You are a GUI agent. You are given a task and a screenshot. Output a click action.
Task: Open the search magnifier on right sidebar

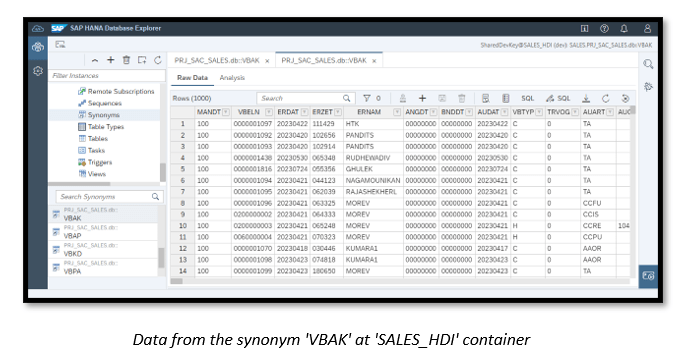point(648,64)
